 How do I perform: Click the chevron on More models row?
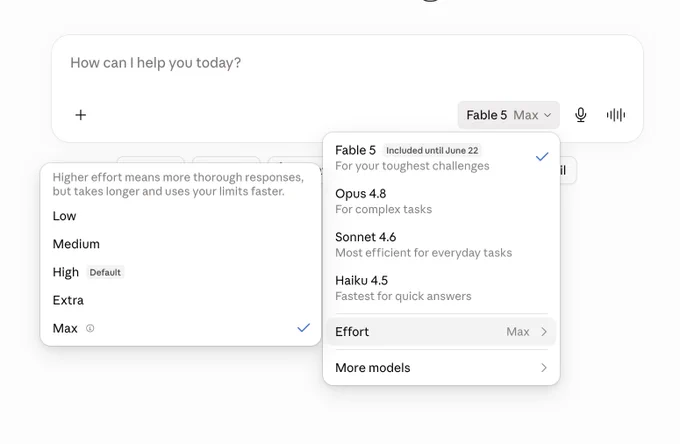pyautogui.click(x=544, y=368)
